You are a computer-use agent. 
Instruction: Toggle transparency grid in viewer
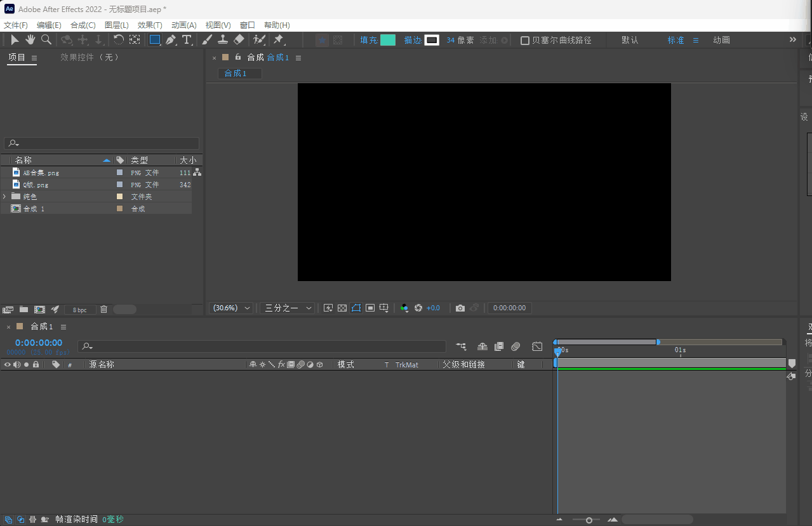tap(342, 308)
